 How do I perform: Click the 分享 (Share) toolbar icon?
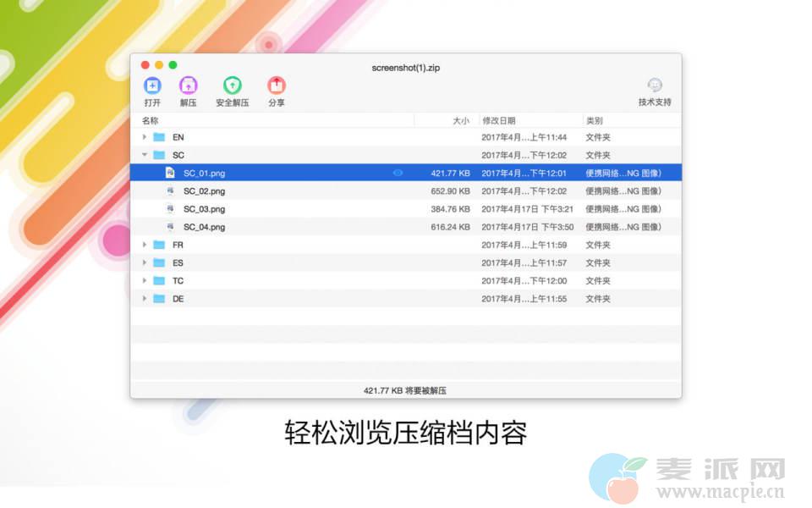pos(276,86)
